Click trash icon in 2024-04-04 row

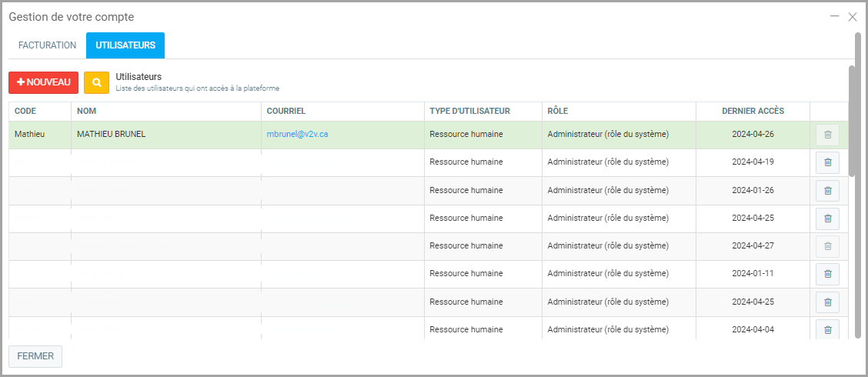[827, 330]
